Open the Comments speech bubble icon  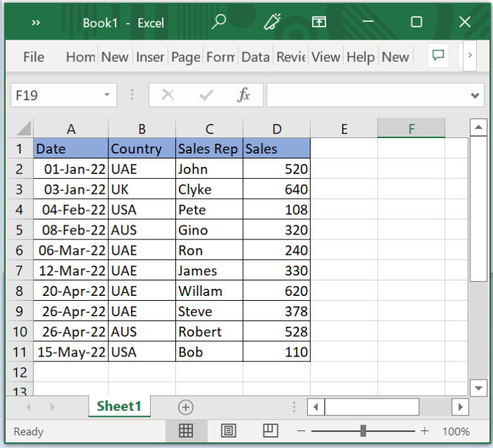pos(438,56)
